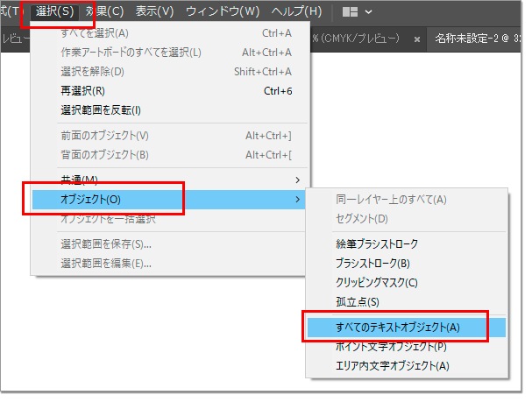Close the document tab with the × icon
Viewport: 532px width, 402px height.
click(x=417, y=39)
